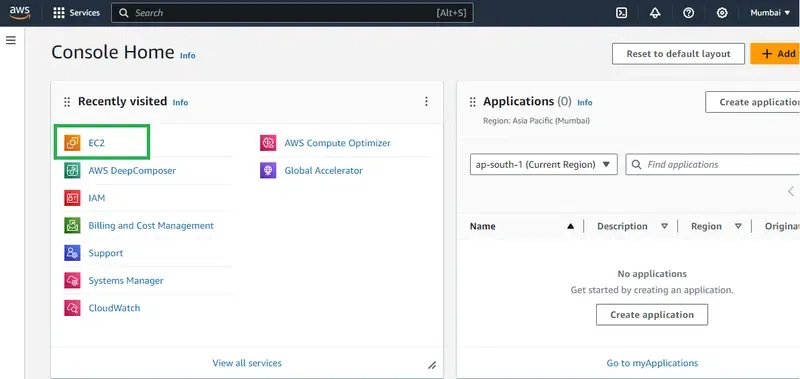Click the EC2 service icon

coord(72,143)
